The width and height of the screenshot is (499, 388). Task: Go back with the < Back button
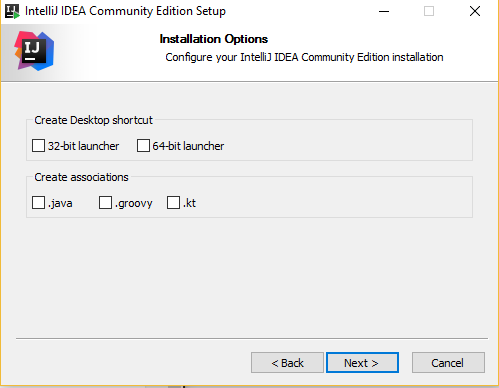pos(287,363)
